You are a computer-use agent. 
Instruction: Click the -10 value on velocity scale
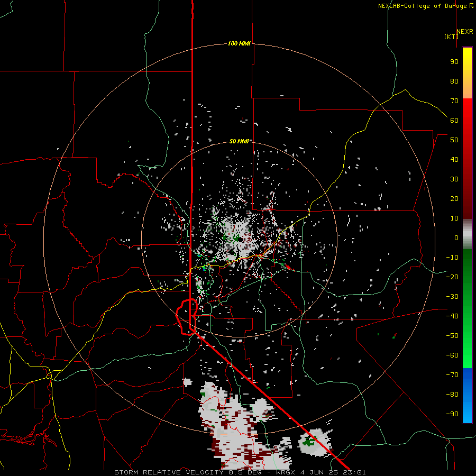(452, 258)
